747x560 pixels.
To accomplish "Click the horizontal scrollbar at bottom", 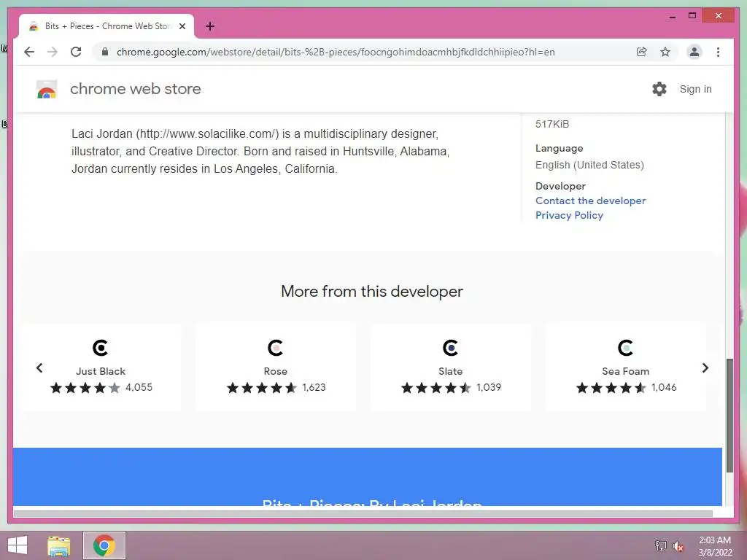I will tap(363, 514).
